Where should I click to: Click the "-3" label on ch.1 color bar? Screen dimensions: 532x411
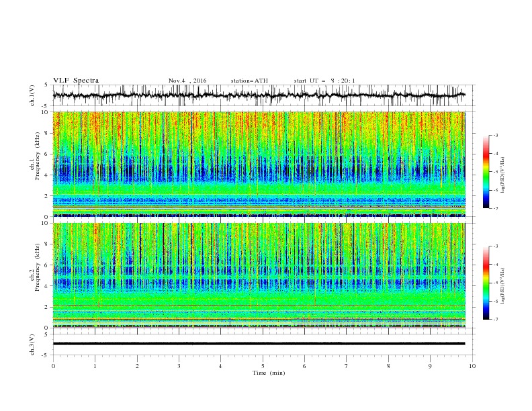pos(496,135)
